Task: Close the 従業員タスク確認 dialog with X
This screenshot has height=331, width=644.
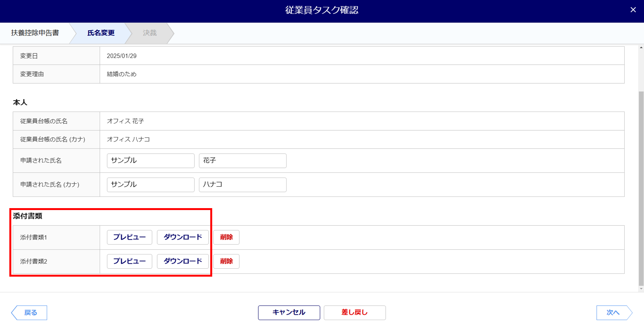Action: (x=633, y=10)
